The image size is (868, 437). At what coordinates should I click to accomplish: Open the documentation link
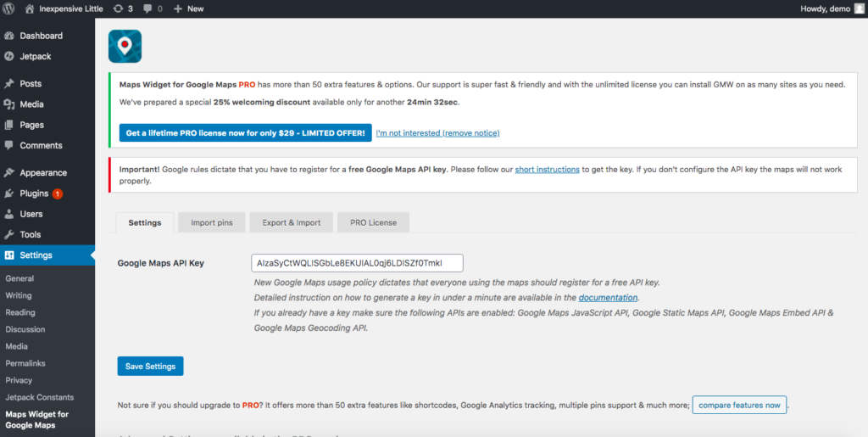[609, 298]
